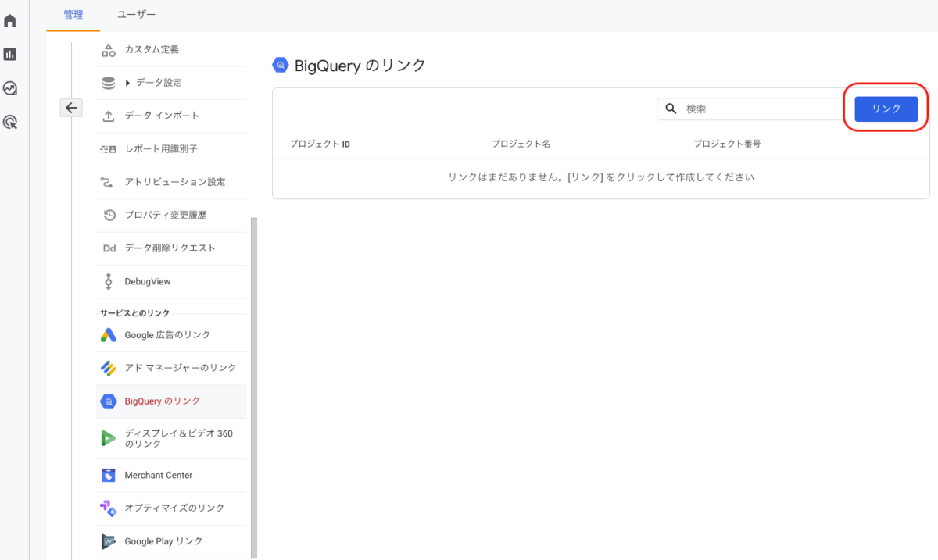
Task: Click the back arrow collapse button
Action: tap(71, 108)
